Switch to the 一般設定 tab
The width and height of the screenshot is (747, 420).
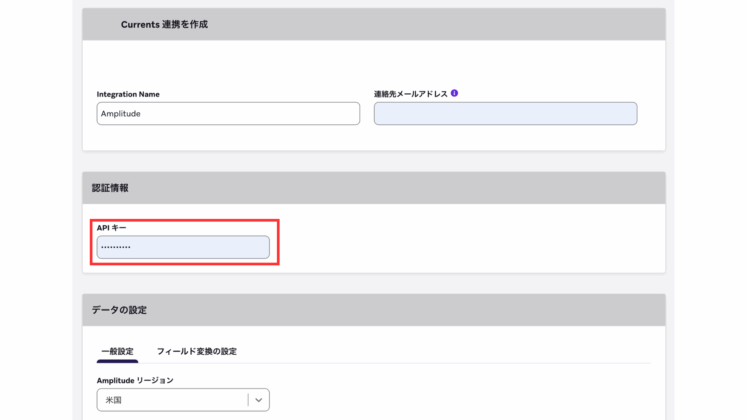click(x=117, y=351)
